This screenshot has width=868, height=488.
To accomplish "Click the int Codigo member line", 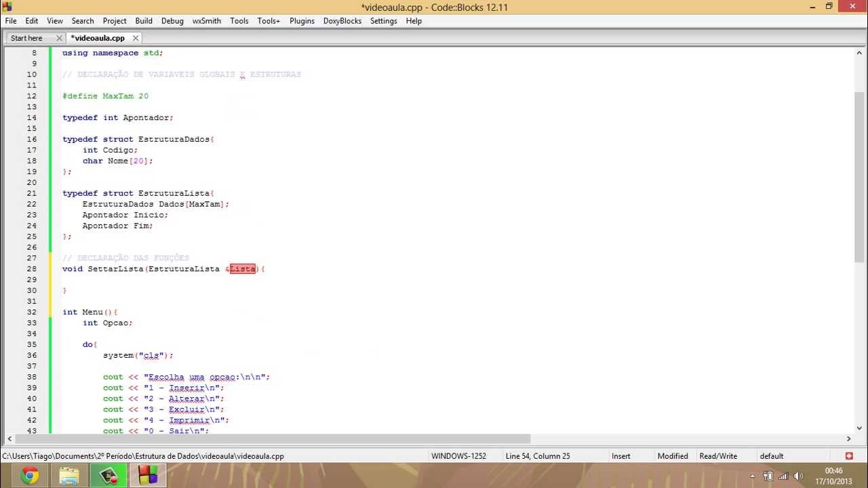I will pos(110,150).
